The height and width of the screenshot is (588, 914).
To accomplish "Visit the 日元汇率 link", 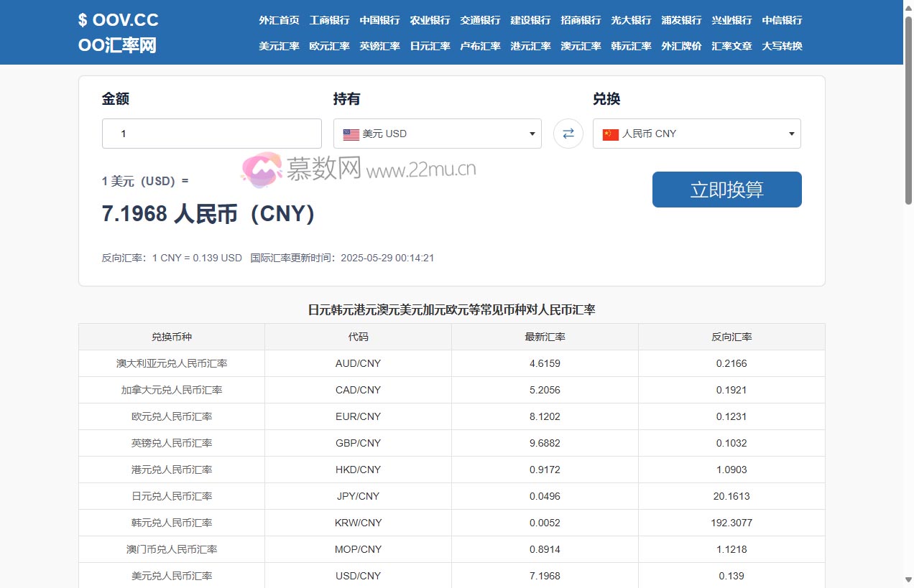I will (x=430, y=46).
